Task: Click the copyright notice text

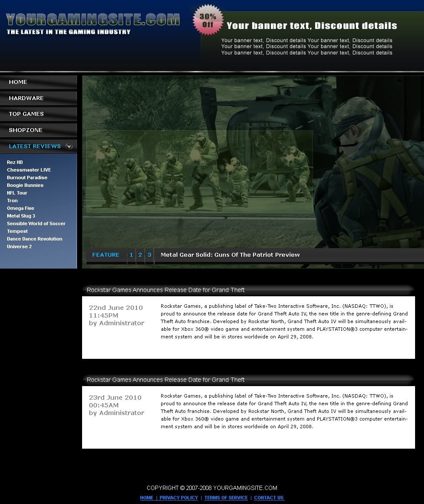Action: pos(212,488)
